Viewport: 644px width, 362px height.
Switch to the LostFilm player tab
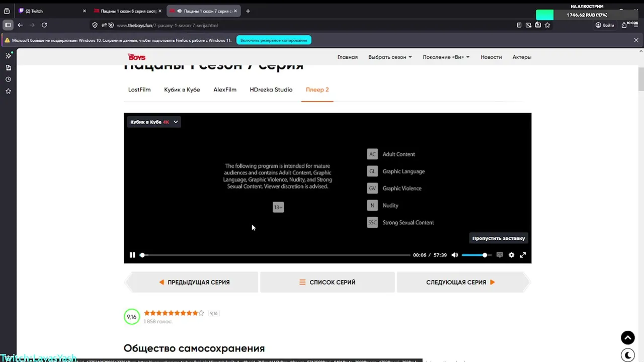coord(139,89)
